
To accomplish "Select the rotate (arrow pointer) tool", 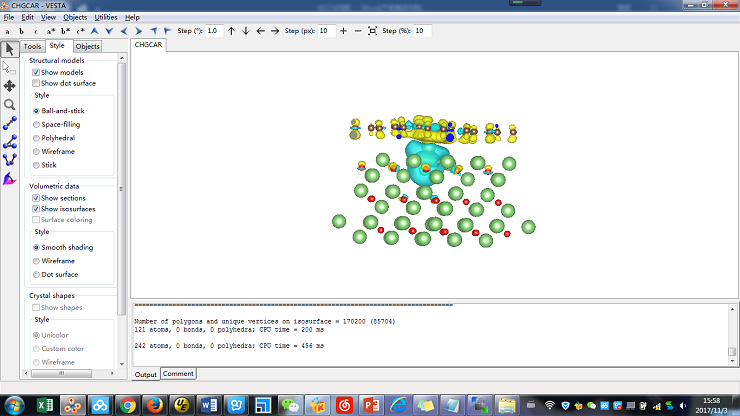I will [x=10, y=49].
